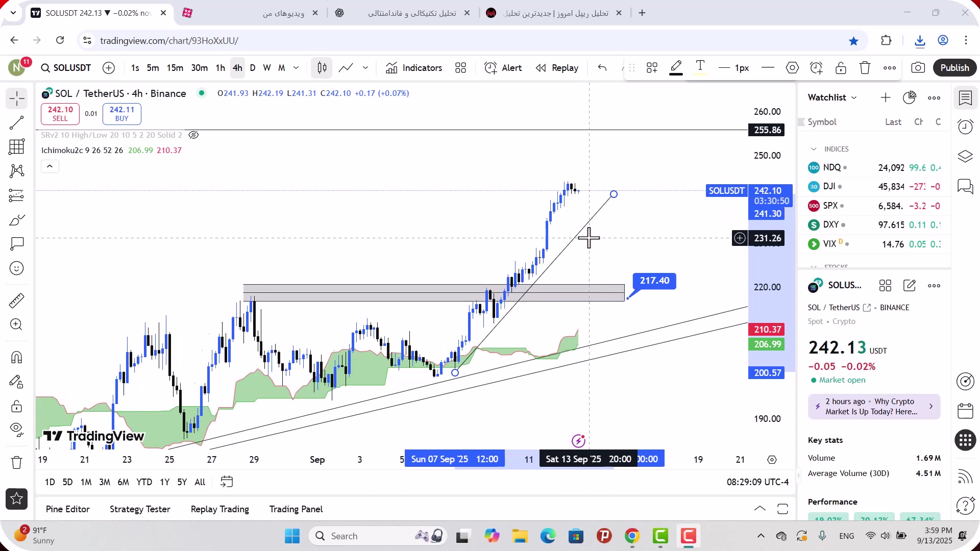Image resolution: width=980 pixels, height=551 pixels.
Task: Hide all drawings with eye icon
Action: [16, 430]
